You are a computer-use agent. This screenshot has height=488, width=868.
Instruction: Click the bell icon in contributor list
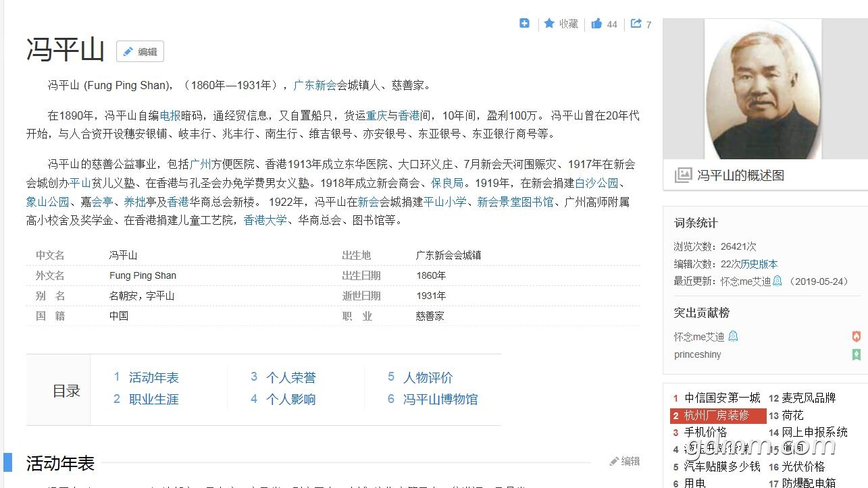coord(733,336)
